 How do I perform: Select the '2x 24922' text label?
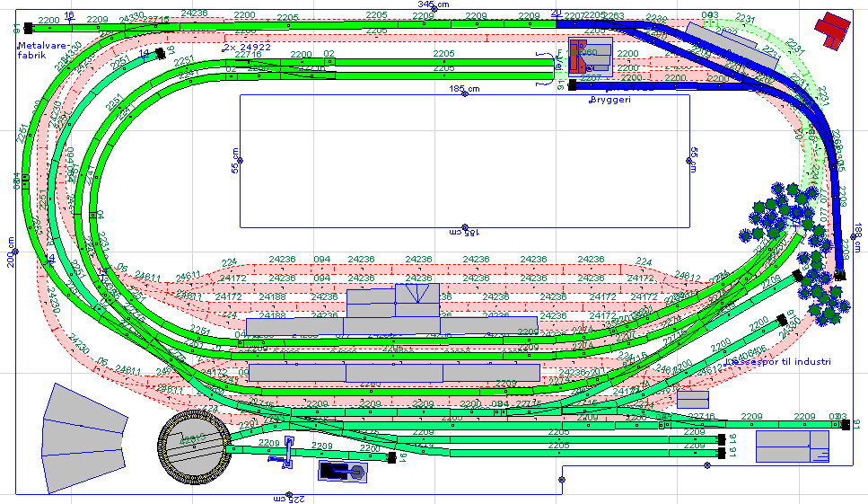(x=247, y=47)
